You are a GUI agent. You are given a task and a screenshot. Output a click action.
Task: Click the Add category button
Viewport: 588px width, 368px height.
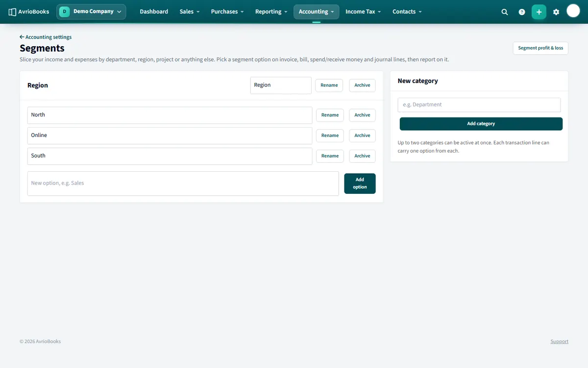(x=481, y=124)
